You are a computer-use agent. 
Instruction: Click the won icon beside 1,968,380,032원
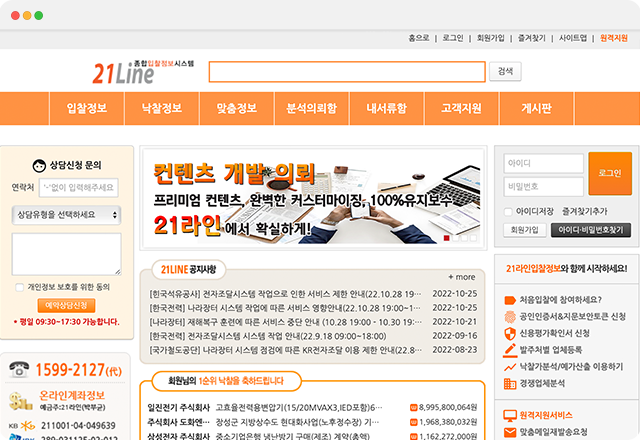coord(413,422)
